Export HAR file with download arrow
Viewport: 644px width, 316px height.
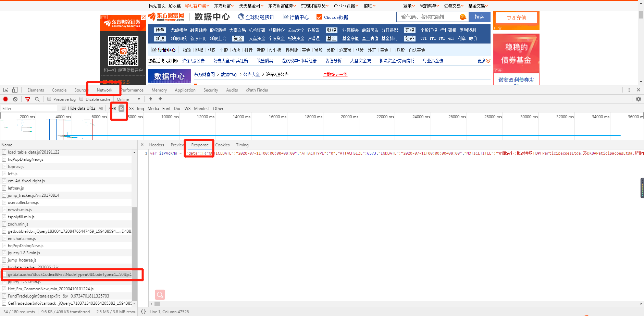pos(160,99)
